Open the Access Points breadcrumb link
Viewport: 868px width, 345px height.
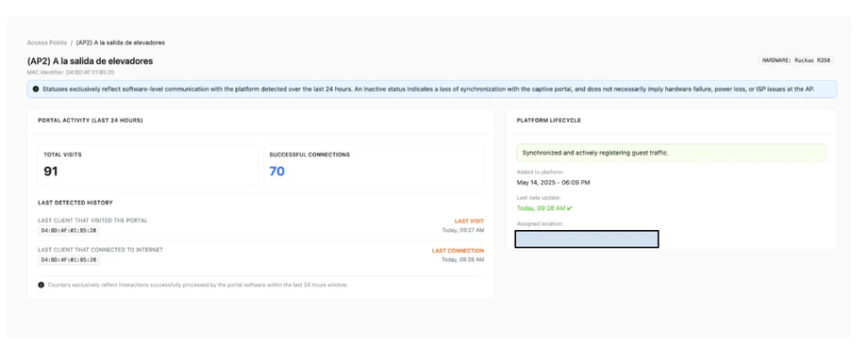[x=47, y=42]
